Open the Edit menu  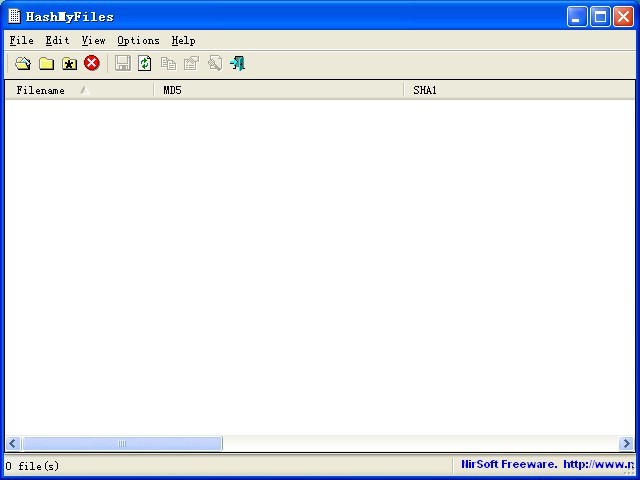(x=57, y=41)
